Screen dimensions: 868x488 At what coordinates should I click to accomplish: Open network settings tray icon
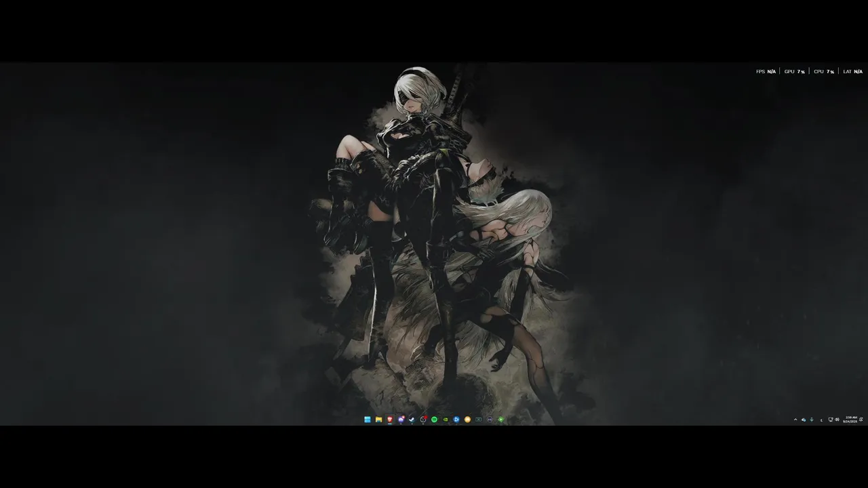coord(831,420)
